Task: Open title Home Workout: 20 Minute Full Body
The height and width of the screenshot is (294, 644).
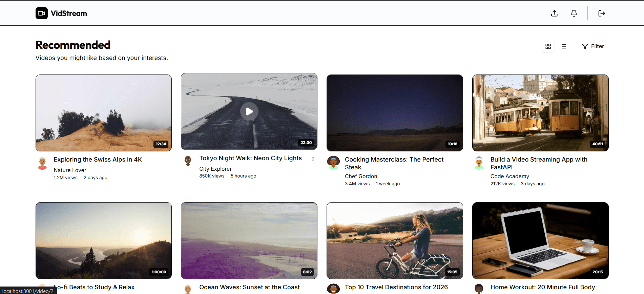Action: [543, 287]
